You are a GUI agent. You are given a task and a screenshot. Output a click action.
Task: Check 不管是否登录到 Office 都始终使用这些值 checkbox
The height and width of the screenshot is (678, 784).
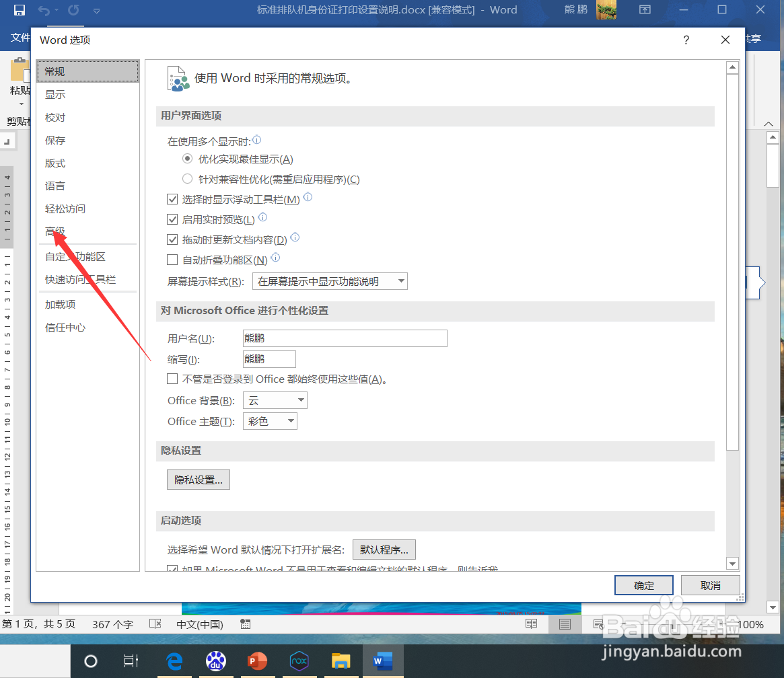click(x=172, y=379)
